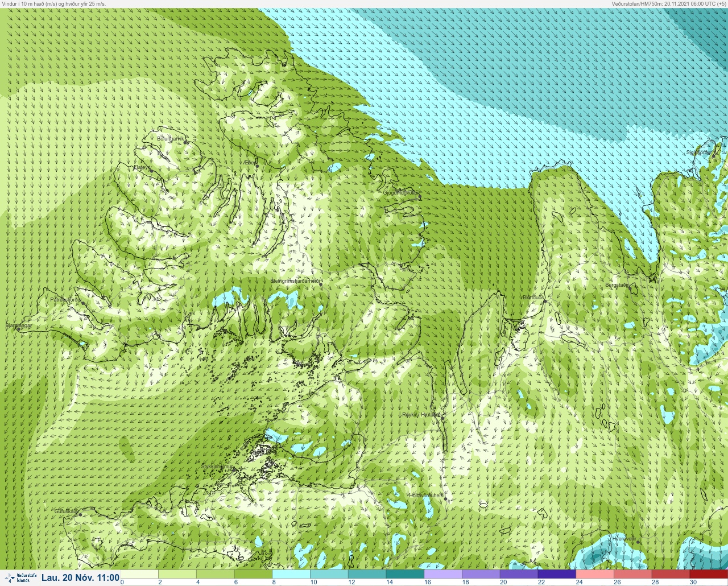Click the Bolungarvík station label

click(x=171, y=138)
